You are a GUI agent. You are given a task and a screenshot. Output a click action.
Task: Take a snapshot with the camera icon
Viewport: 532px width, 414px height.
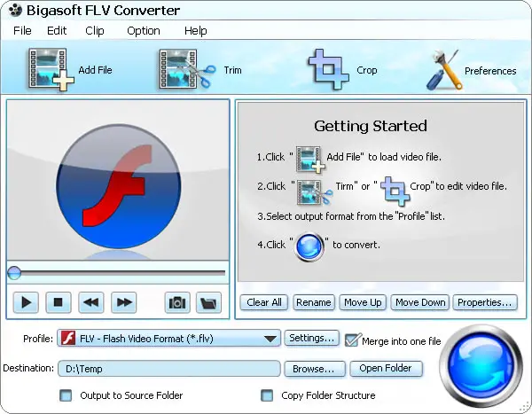coord(177,302)
